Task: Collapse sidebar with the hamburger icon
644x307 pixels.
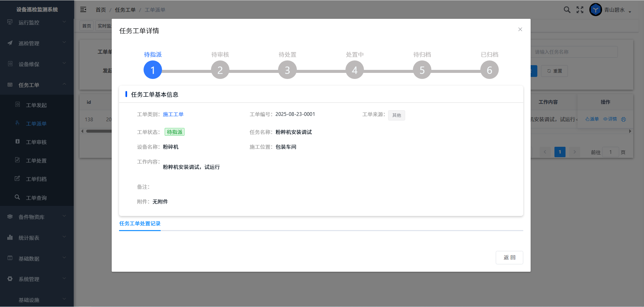Action: pyautogui.click(x=83, y=10)
